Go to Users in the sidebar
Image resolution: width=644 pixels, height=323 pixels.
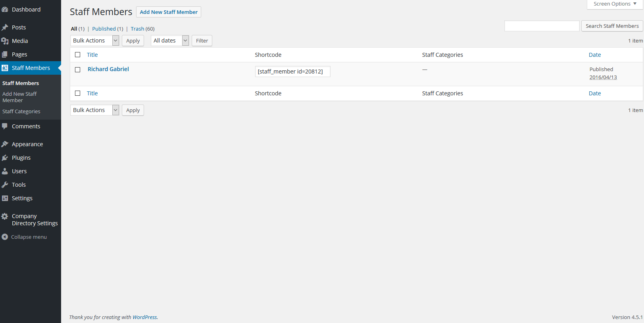pyautogui.click(x=19, y=171)
